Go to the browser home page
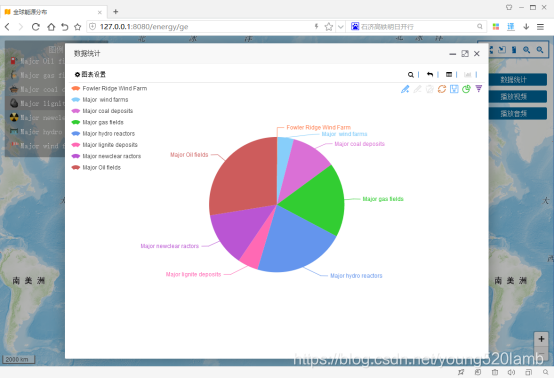This screenshot has width=554, height=378. click(51, 27)
